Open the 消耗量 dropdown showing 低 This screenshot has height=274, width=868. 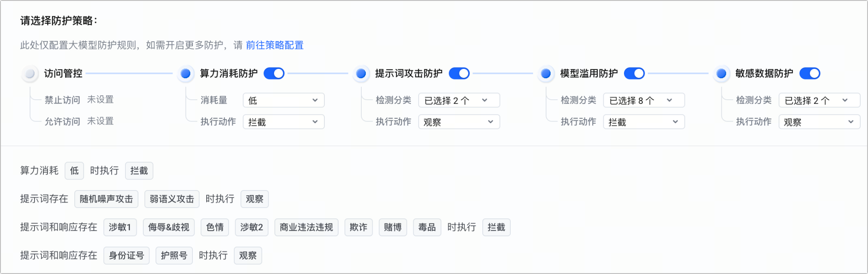point(283,101)
